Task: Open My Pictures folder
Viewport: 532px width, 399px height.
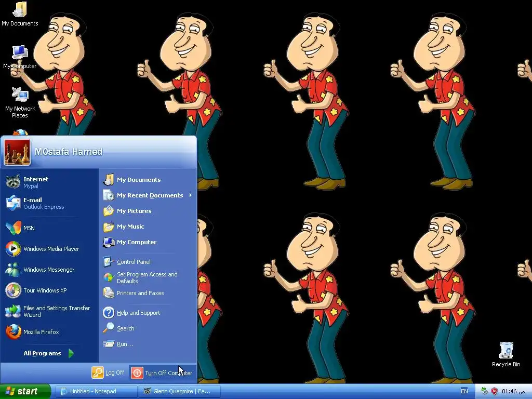Action: [x=148, y=211]
